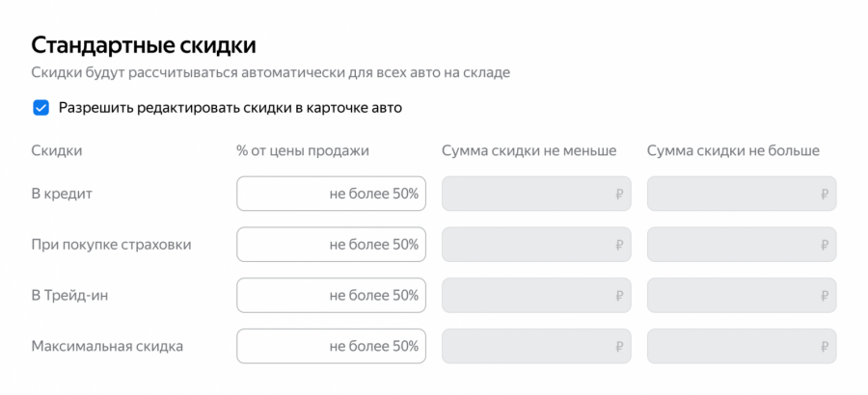
Task: Click percent input for "Максимальная скидка"
Action: point(331,346)
